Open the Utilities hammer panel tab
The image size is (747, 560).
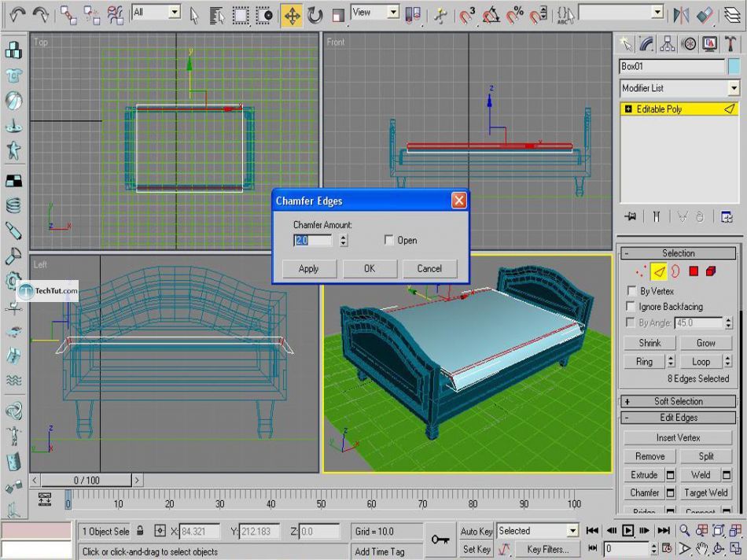click(x=730, y=44)
